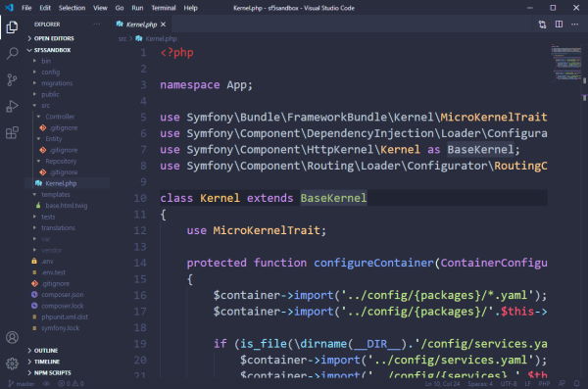This screenshot has width=588, height=389.
Task: Open .env.test in the explorer
Action: [53, 272]
